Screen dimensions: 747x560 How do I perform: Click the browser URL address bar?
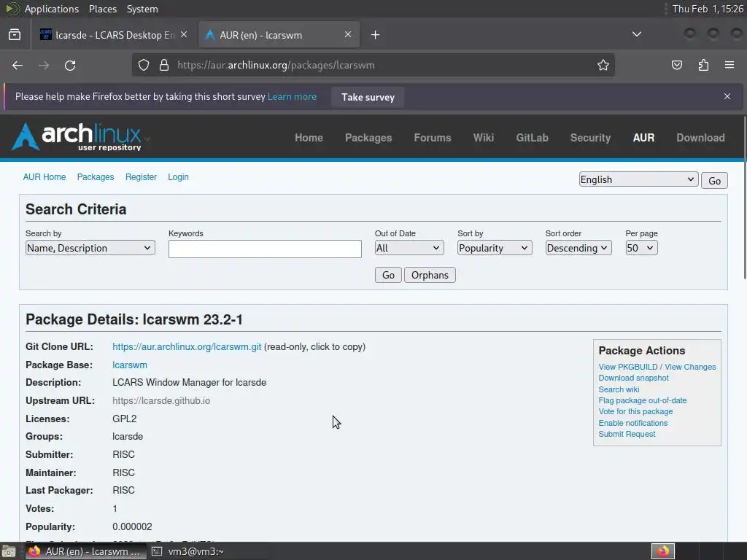[374, 65]
